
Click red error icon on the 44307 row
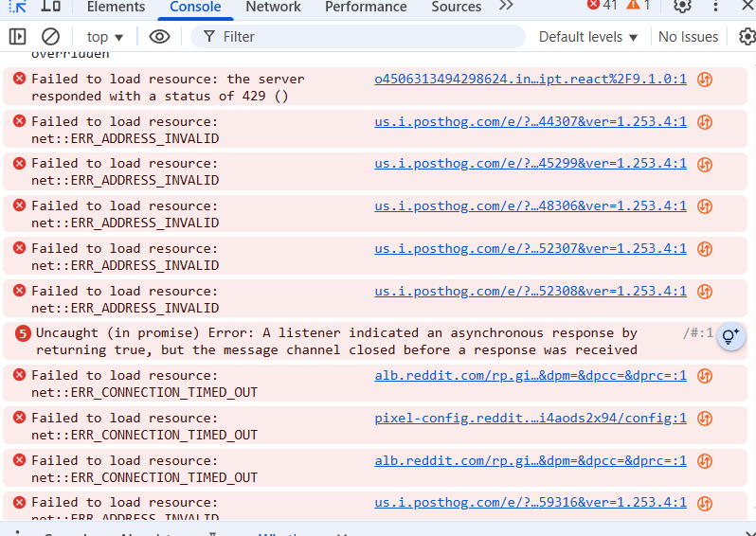tap(19, 120)
